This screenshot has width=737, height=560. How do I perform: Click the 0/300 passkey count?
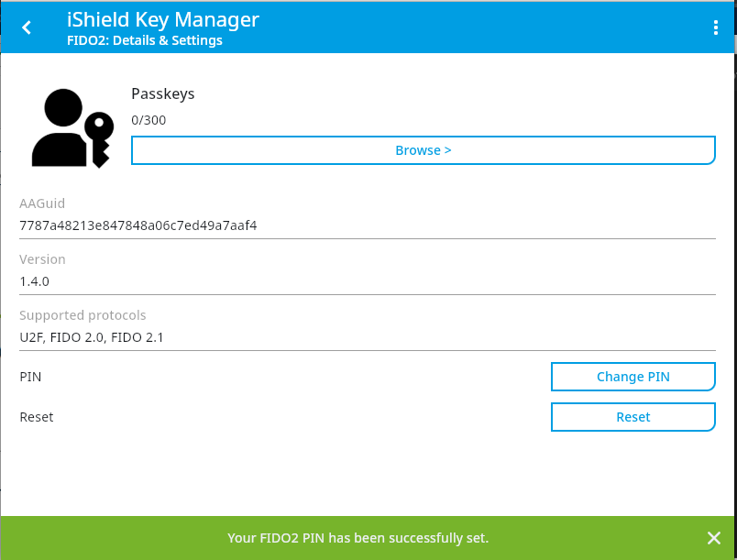coord(148,120)
